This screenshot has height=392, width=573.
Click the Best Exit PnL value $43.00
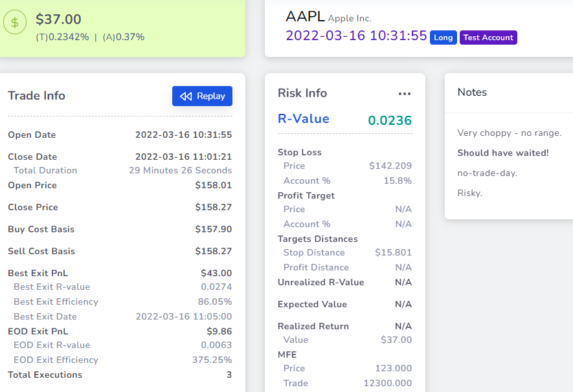pyautogui.click(x=216, y=273)
